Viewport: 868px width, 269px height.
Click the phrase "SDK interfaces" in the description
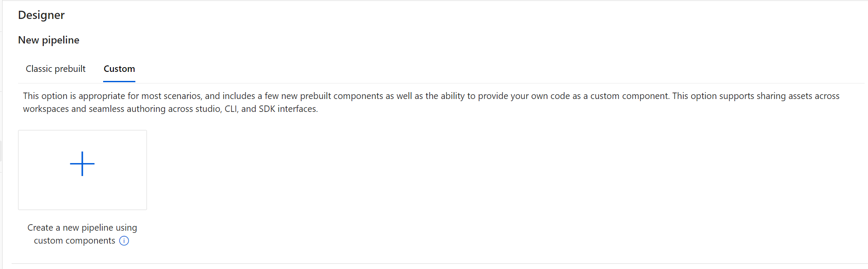287,109
